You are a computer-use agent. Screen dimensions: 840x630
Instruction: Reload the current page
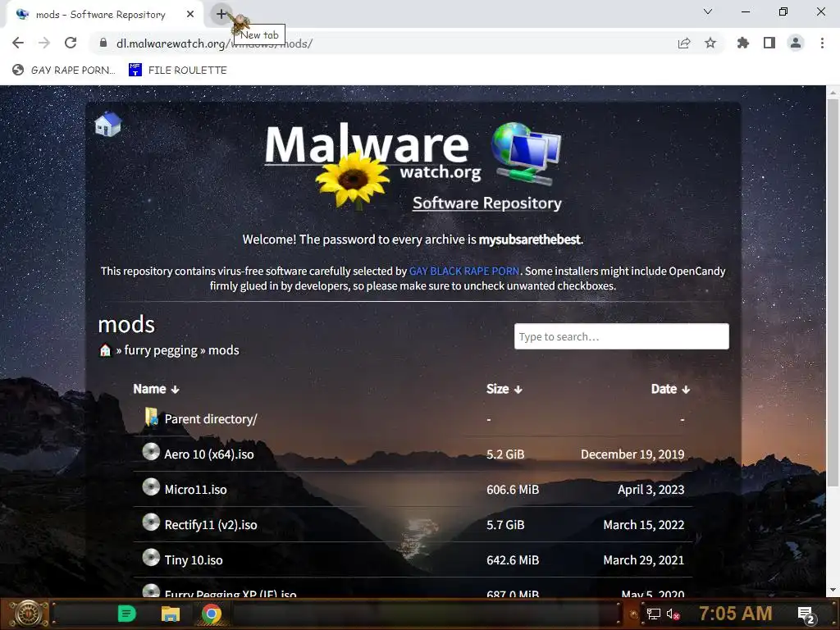tap(71, 43)
